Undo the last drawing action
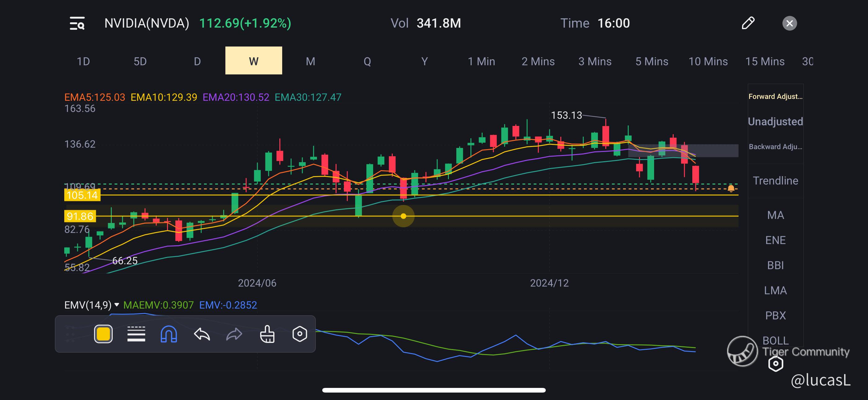 click(202, 334)
